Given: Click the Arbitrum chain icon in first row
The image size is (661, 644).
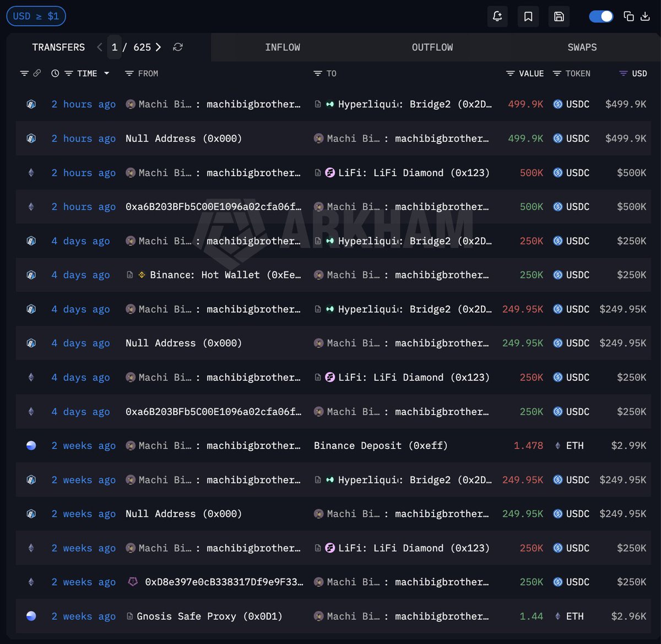Looking at the screenshot, I should tap(31, 104).
